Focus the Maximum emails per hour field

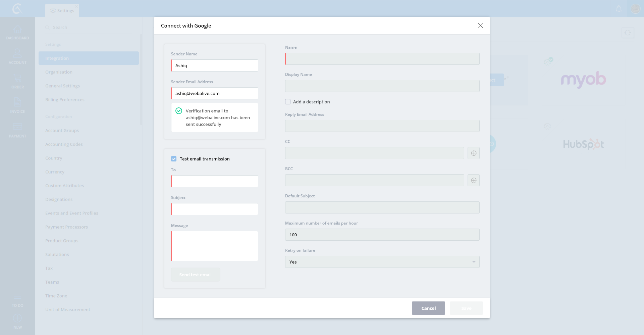click(382, 235)
